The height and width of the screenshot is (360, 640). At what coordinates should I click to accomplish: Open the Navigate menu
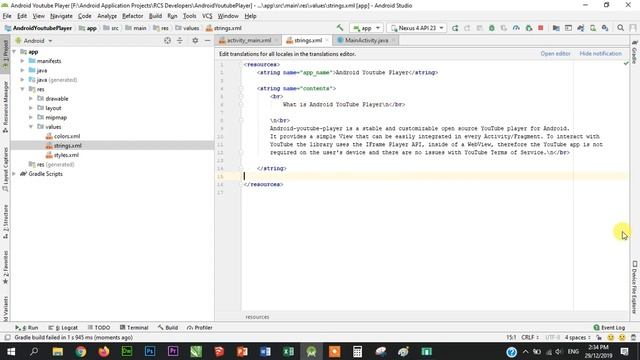coord(61,16)
